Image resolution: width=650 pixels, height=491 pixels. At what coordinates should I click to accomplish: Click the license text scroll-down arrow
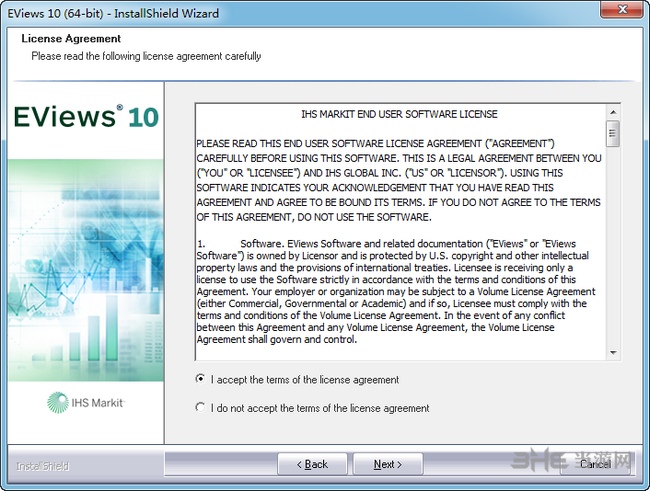pos(613,353)
